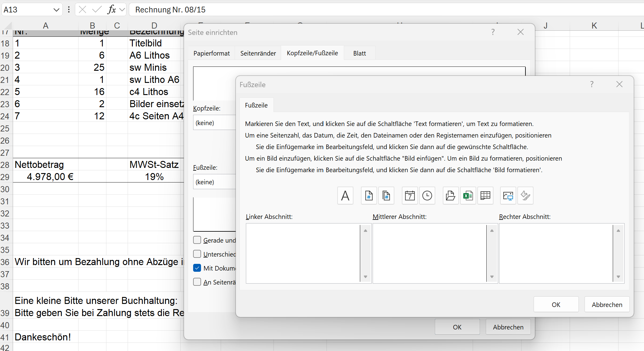Click OK in Seite einrichten dialog

tap(457, 327)
